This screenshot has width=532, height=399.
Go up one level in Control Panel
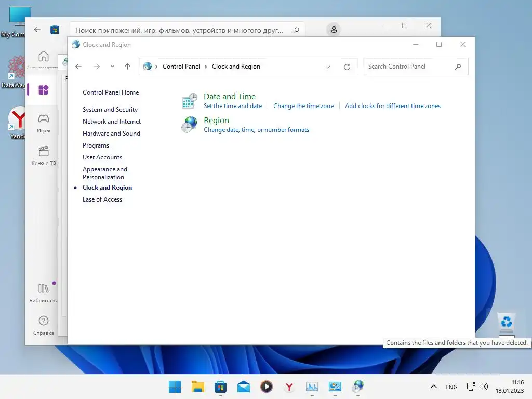(128, 66)
